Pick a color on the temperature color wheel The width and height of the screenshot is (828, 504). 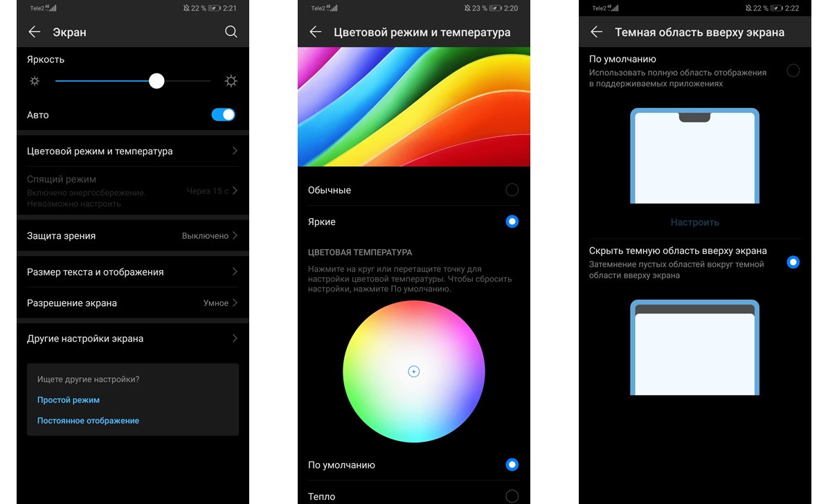(x=414, y=371)
